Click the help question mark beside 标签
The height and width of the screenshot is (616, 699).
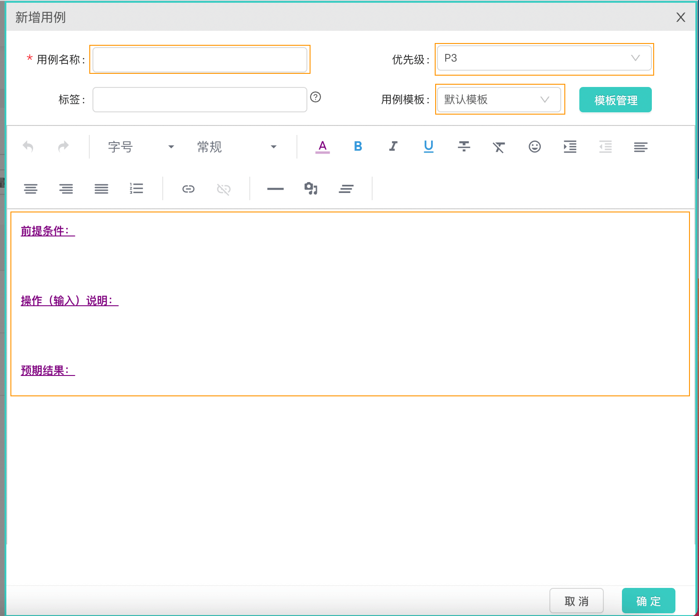(316, 97)
